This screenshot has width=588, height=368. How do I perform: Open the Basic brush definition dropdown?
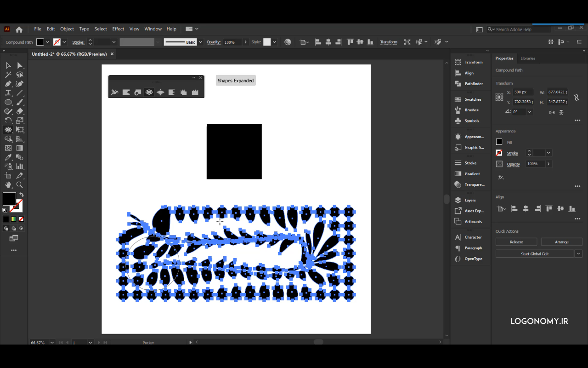[200, 42]
